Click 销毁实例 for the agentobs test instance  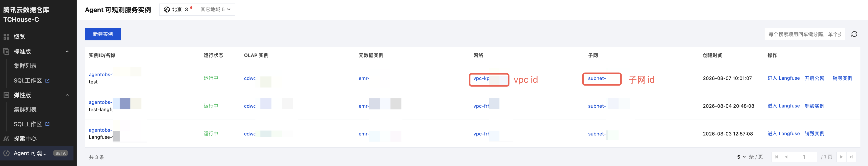[x=842, y=78]
